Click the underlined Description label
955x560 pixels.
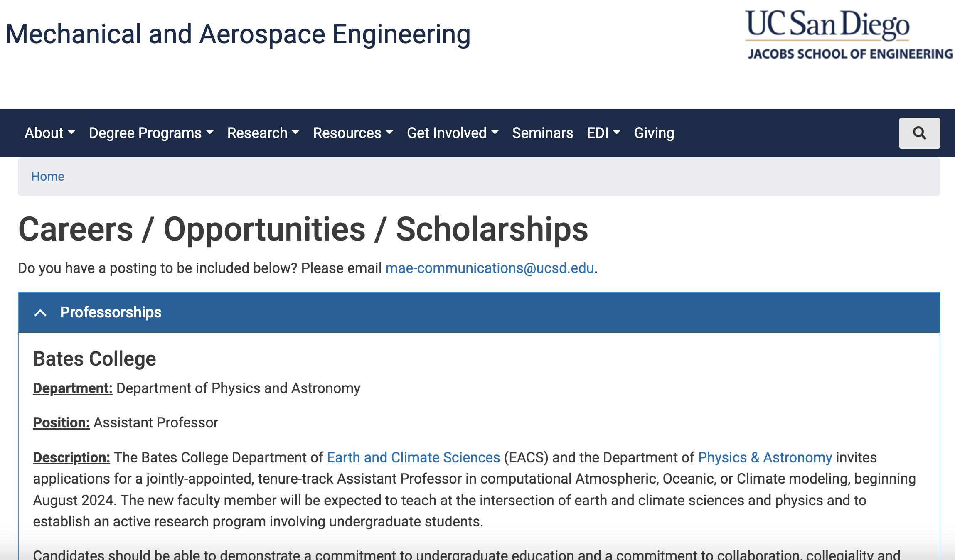71,457
